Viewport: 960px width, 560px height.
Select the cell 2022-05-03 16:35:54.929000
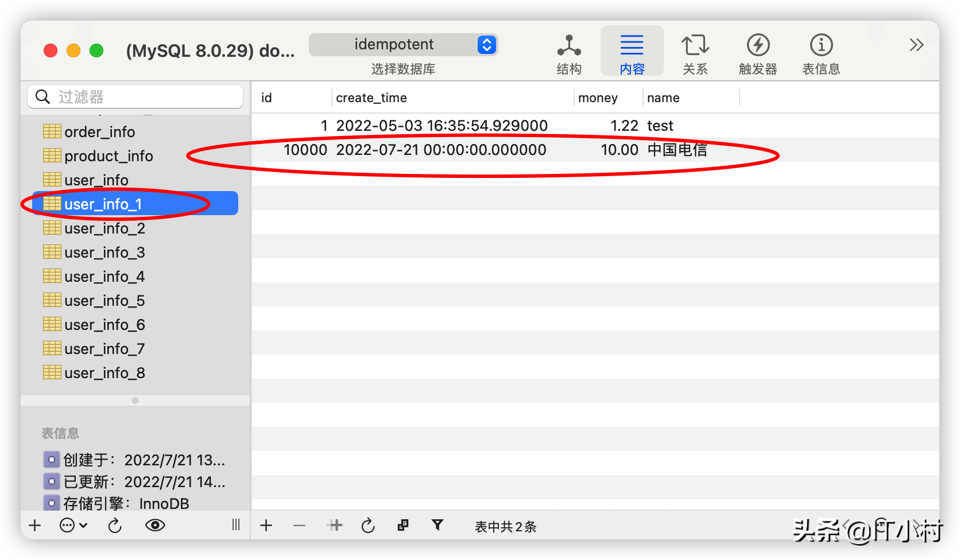[x=442, y=126]
